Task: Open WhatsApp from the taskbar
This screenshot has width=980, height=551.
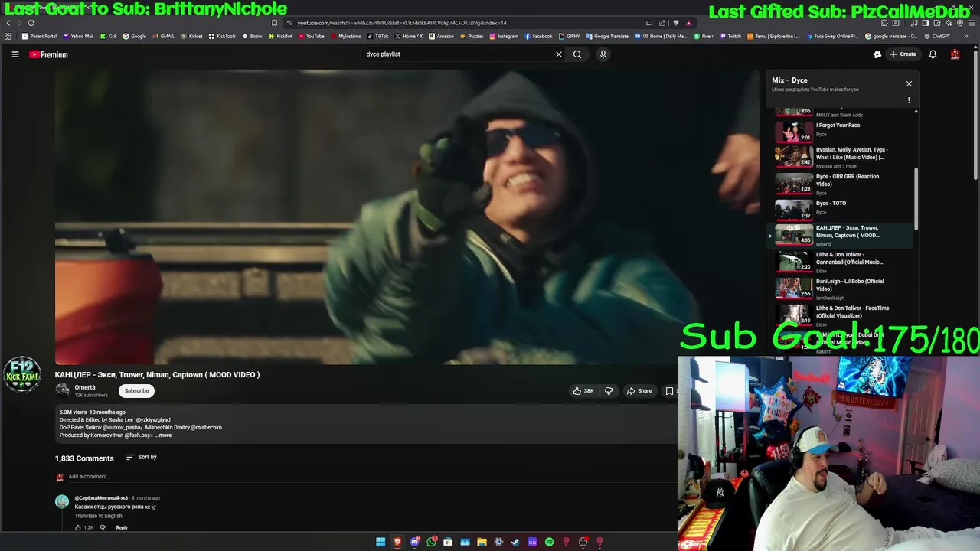Action: pyautogui.click(x=432, y=542)
